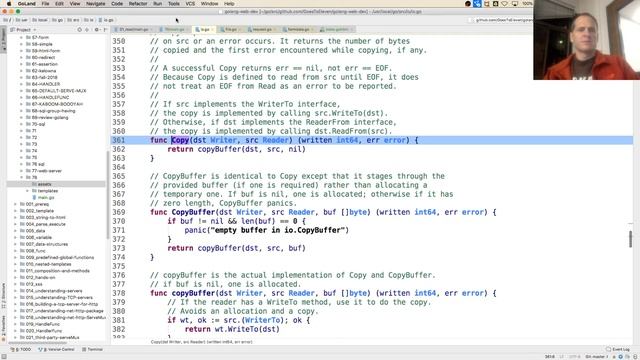This screenshot has width=640, height=360.
Task: Click the 'src' breadcrumb in the navigation bar
Action: coord(73,20)
